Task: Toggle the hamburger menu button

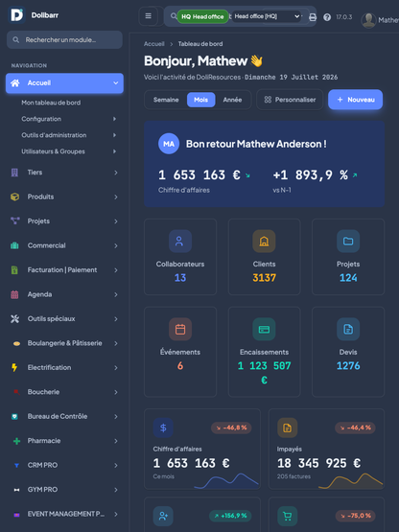Action: click(149, 16)
